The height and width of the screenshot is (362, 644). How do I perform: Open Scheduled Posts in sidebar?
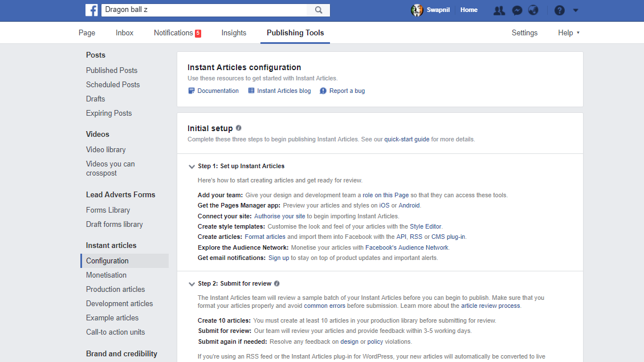tap(113, 84)
